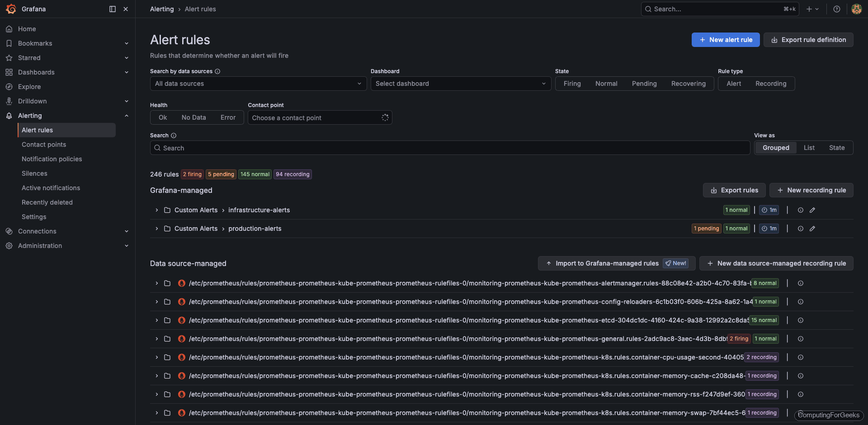Click the Grafana logo icon

pos(11,9)
